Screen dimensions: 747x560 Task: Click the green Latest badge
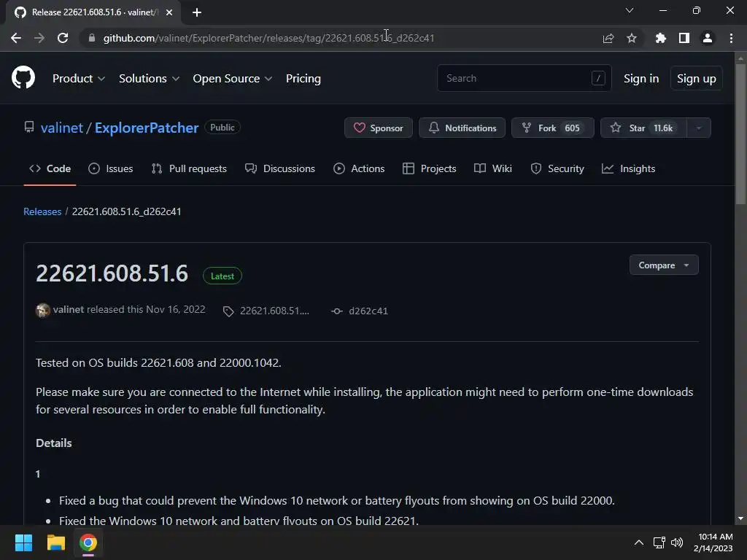[x=222, y=276]
